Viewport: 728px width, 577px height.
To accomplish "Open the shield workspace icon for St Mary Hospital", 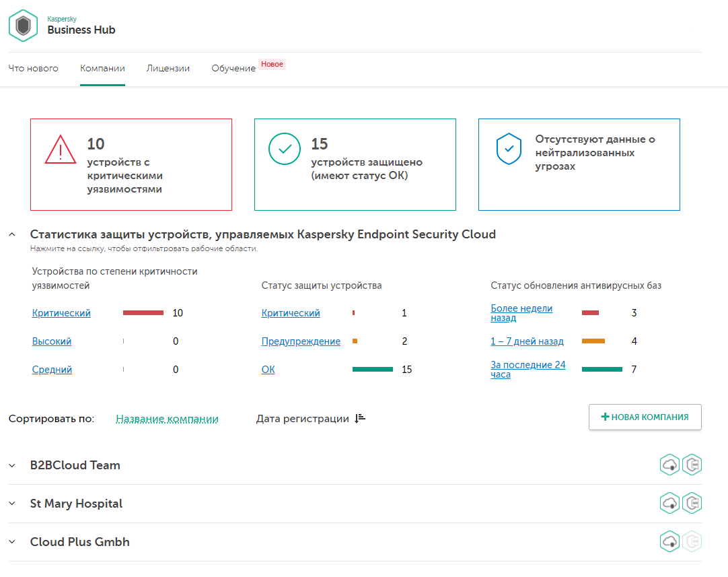I will pyautogui.click(x=692, y=503).
